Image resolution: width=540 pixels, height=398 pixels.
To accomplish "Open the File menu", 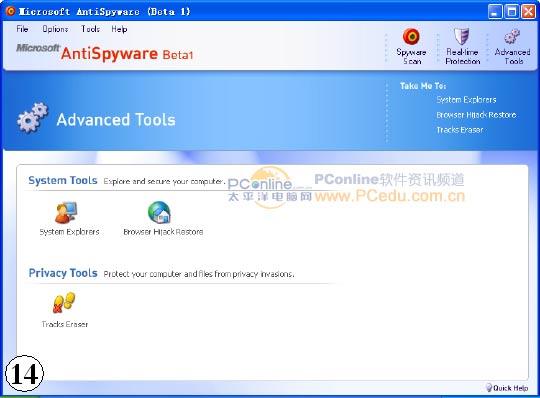I will click(22, 29).
